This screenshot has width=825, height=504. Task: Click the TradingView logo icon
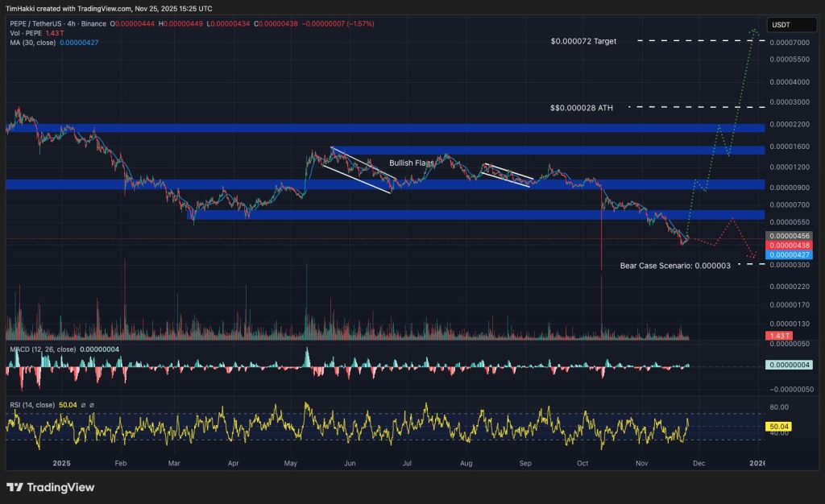point(15,487)
